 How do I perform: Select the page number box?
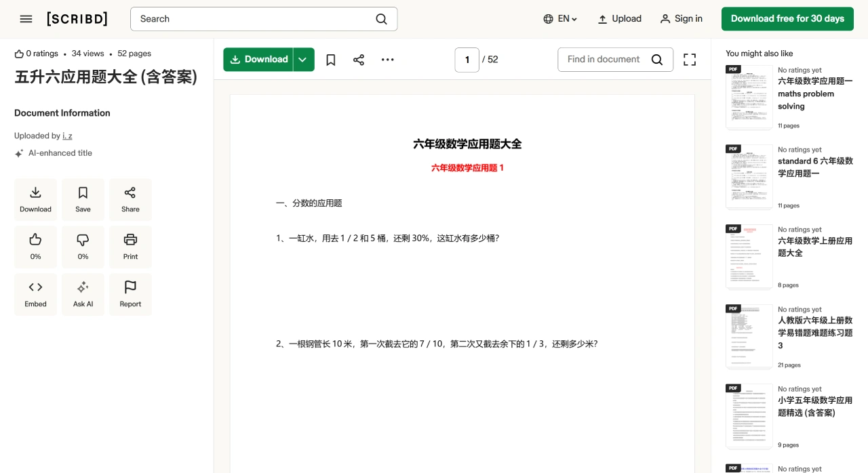(467, 60)
